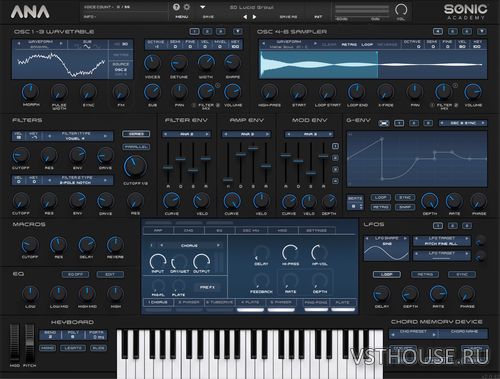Click the X-FADE knob in sampler
The height and width of the screenshot is (379, 500).
[385, 92]
